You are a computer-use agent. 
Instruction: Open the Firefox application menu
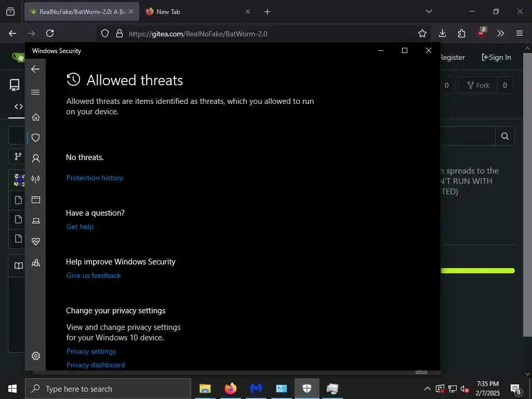520,33
